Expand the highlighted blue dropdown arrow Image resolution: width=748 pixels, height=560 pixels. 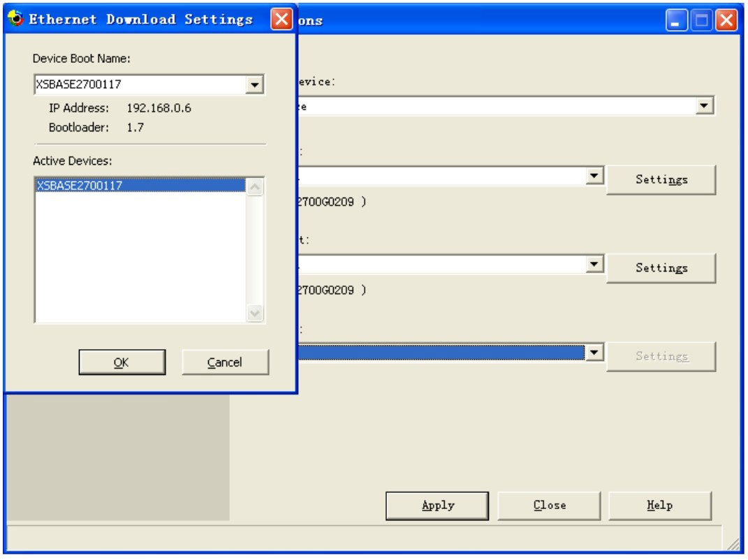click(x=594, y=353)
